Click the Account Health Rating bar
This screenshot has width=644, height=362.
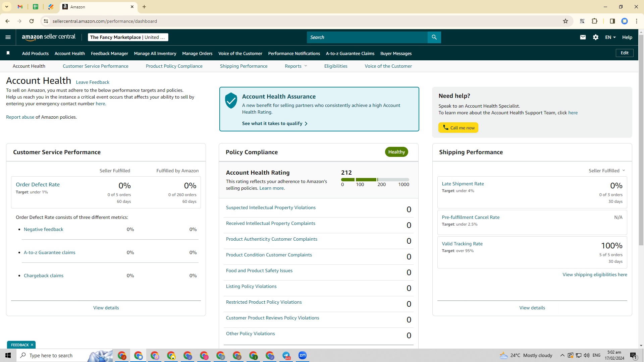click(375, 180)
